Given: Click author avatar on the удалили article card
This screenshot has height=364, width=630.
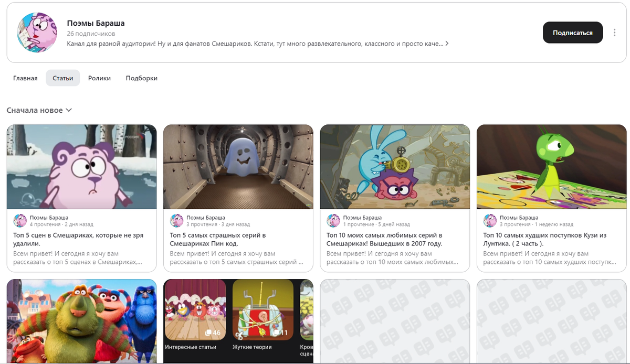Looking at the screenshot, I should click(x=20, y=221).
